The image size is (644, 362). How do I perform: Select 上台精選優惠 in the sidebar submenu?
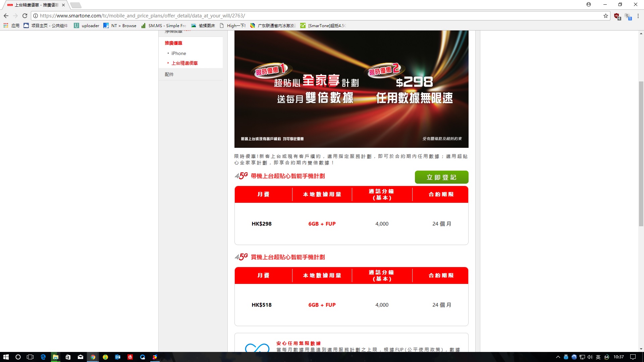[x=184, y=63]
